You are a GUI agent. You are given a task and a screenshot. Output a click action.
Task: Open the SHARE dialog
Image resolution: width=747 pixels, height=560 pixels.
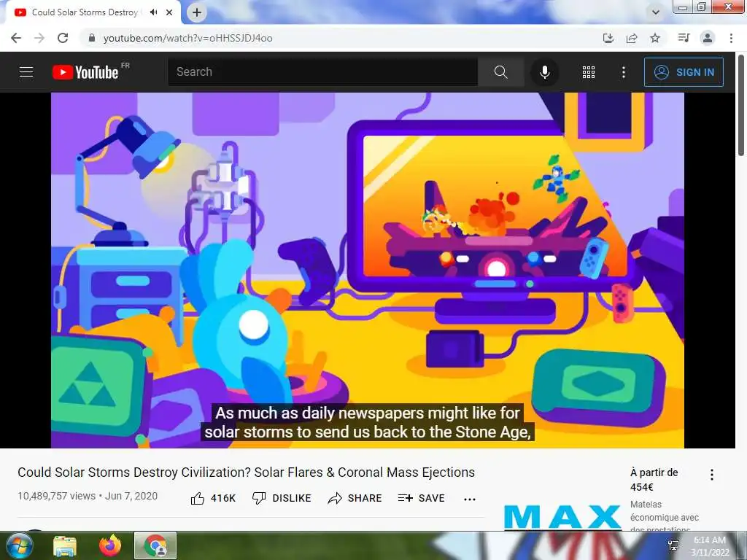pyautogui.click(x=355, y=498)
